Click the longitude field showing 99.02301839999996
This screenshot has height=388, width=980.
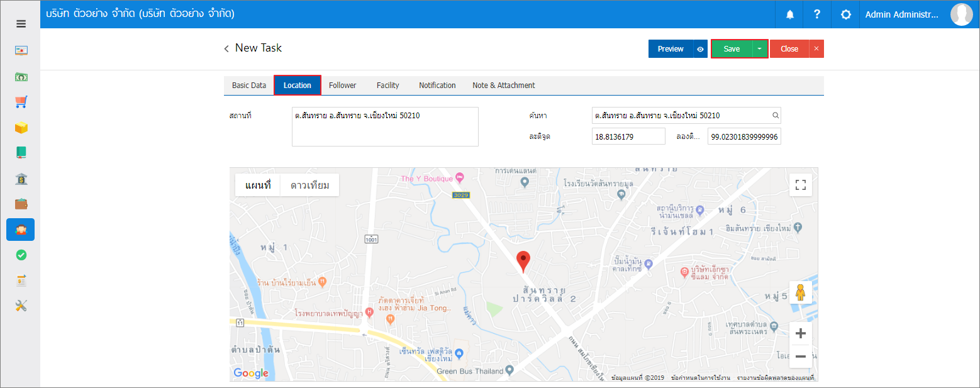744,136
